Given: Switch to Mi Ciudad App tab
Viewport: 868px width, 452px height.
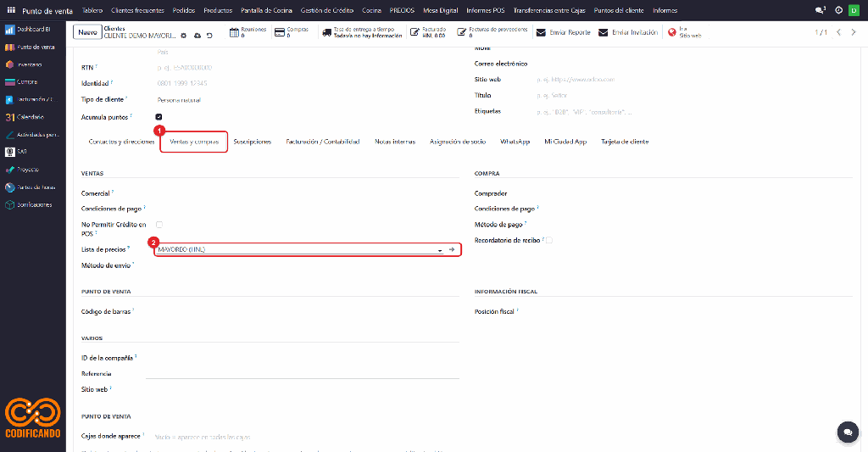Looking at the screenshot, I should tap(565, 142).
